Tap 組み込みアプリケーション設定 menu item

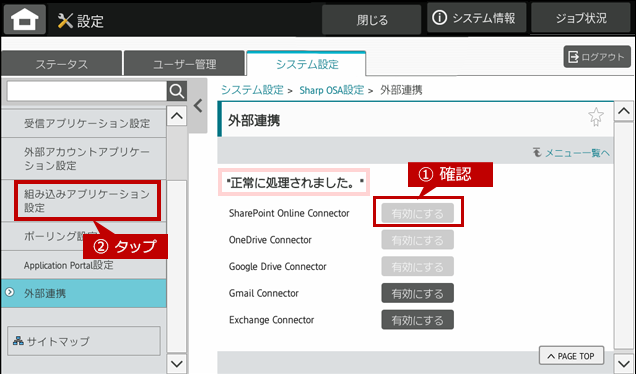87,201
